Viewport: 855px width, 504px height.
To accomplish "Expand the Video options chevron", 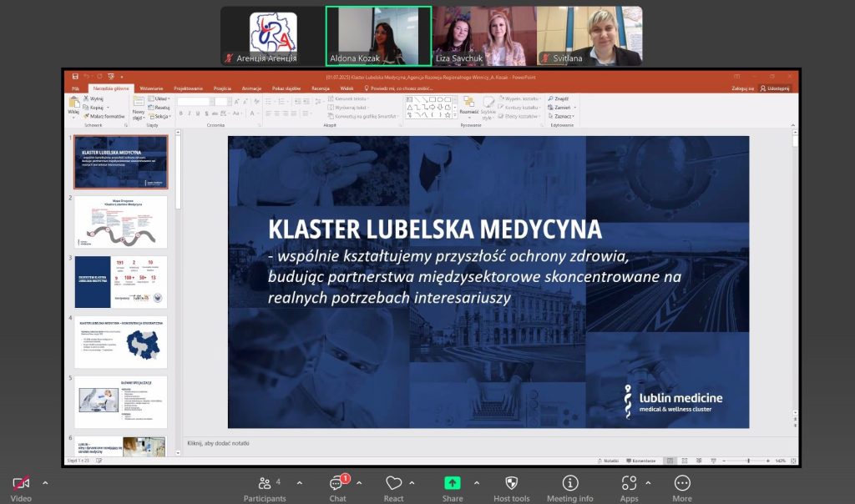I will (x=45, y=482).
